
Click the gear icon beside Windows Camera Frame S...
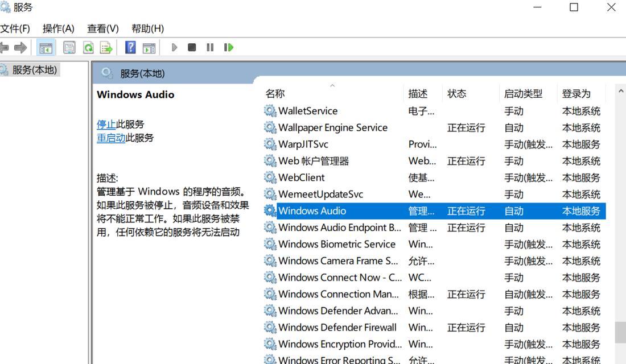[270, 260]
